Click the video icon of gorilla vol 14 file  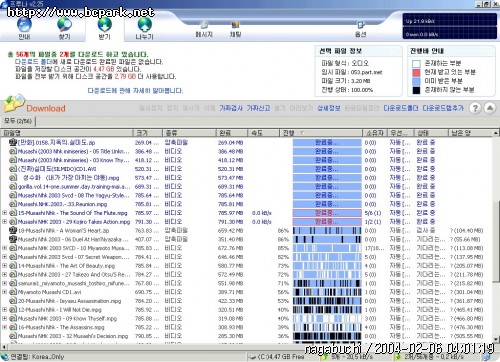click(13, 186)
